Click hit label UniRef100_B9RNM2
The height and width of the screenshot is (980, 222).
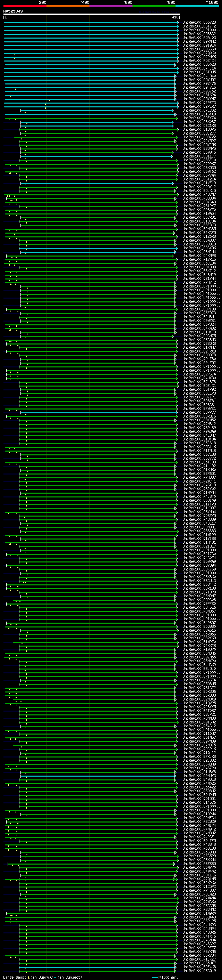pos(199,41)
